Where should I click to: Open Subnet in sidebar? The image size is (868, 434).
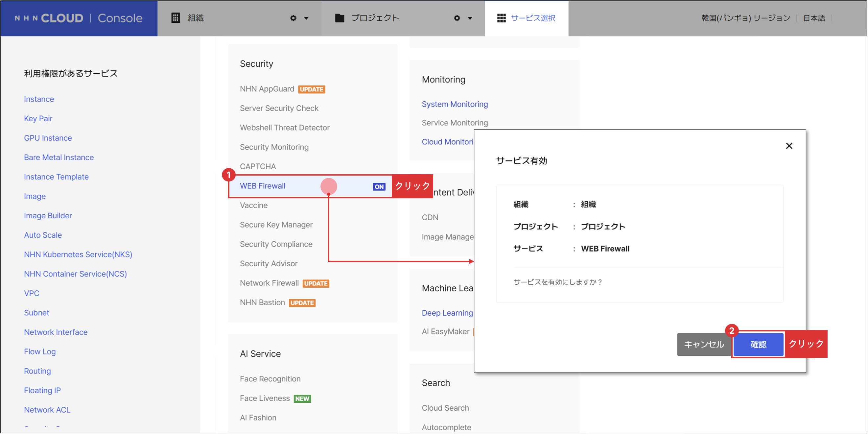pyautogui.click(x=36, y=313)
